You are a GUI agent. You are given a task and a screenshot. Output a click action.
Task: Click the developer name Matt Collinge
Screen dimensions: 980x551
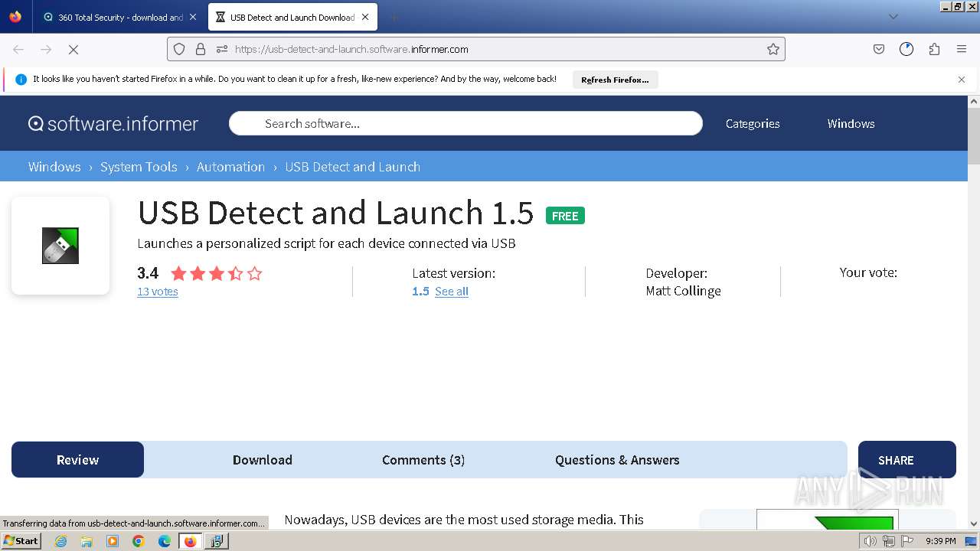(x=683, y=291)
